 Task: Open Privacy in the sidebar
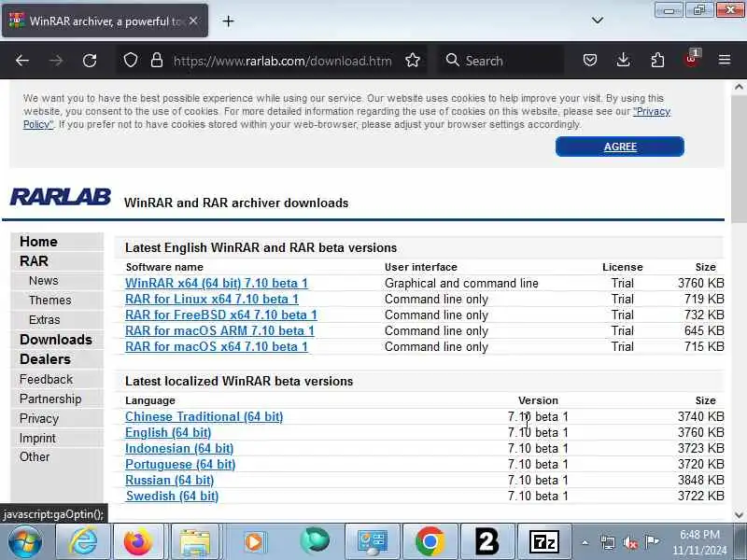[x=39, y=418]
